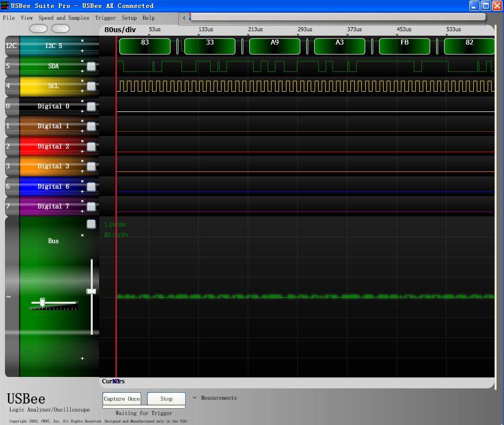504x425 pixels.
Task: Click the scroll-left <<< button
Action: coord(38,28)
